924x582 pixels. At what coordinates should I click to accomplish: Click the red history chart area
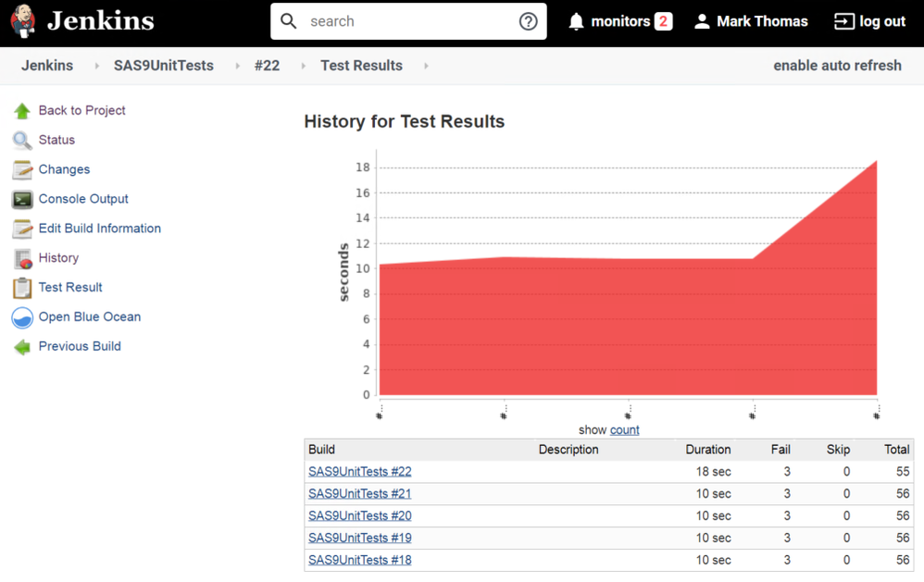628,327
